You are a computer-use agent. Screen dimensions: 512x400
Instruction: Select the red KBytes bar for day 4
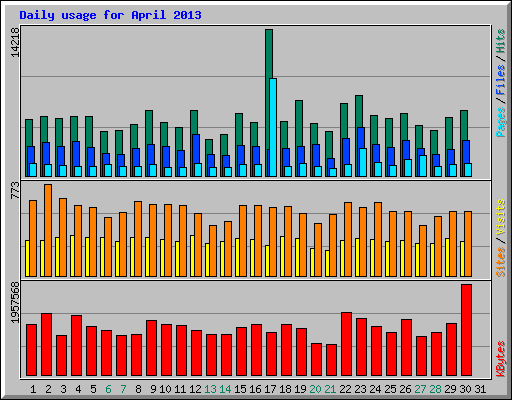point(76,346)
